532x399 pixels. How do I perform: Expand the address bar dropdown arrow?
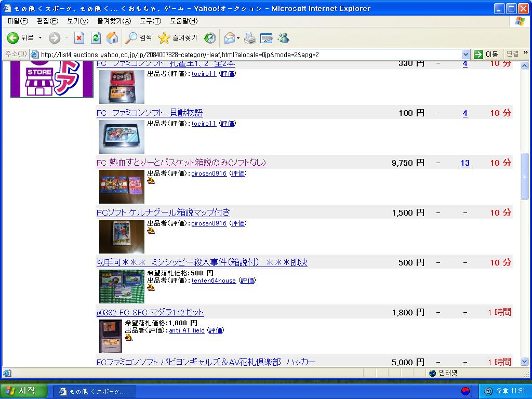pyautogui.click(x=465, y=54)
